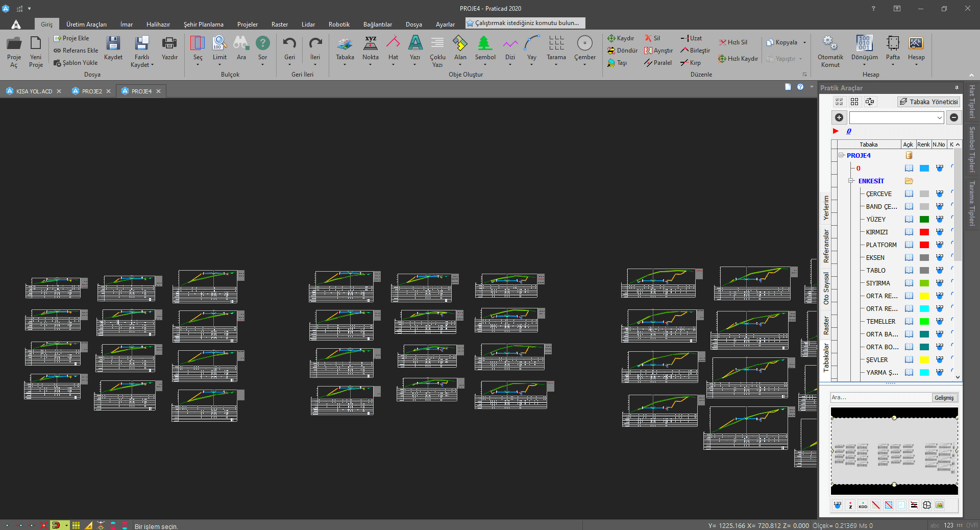Toggle open state of YÜZEY layer
Image resolution: width=980 pixels, height=530 pixels.
click(909, 220)
